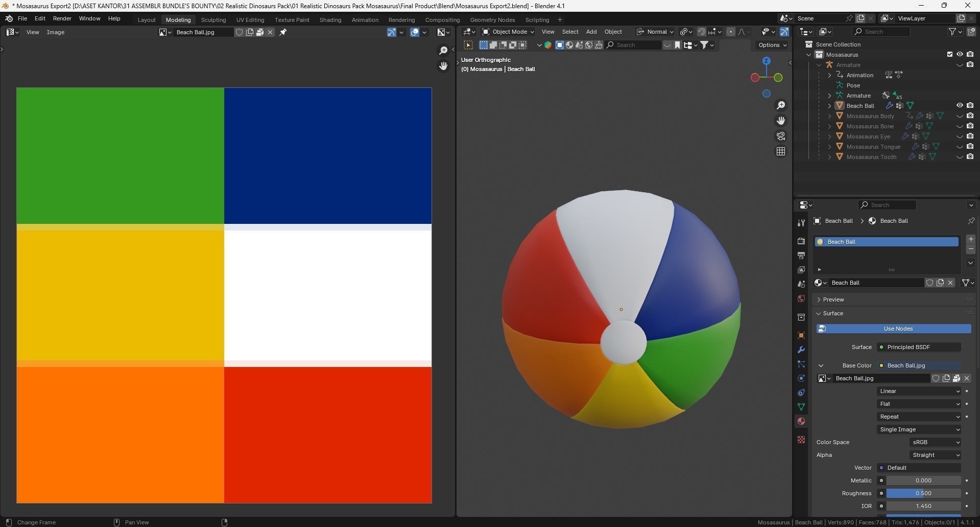Toggle the Use Nodes button
Screen dimensions: 980x527
893,329
